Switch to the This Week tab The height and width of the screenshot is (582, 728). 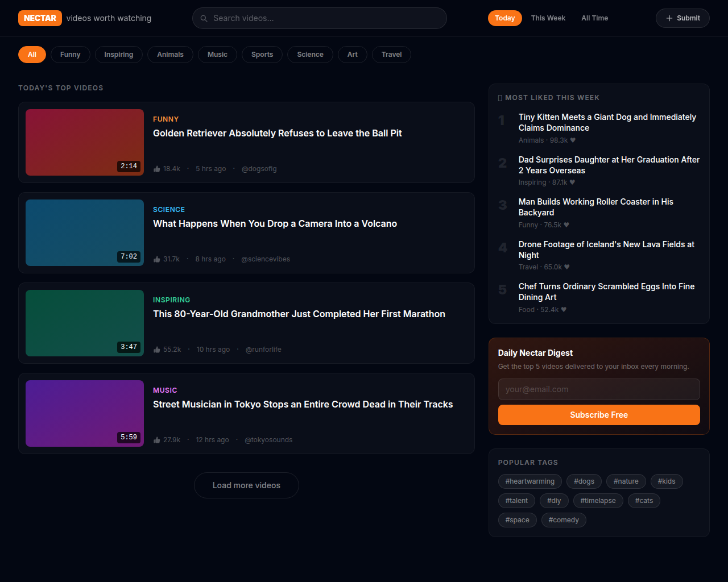(x=548, y=18)
